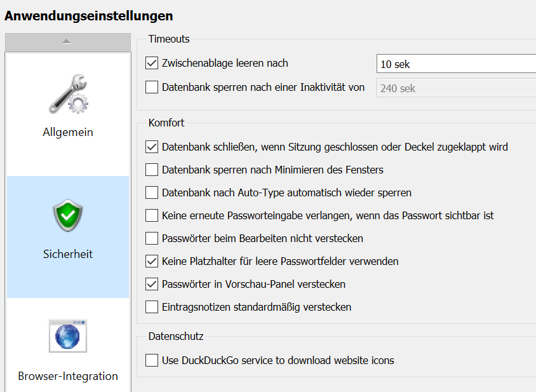Image resolution: width=536 pixels, height=392 pixels.
Task: Enable DuckDuckGo website icon download checkbox
Action: (x=152, y=360)
